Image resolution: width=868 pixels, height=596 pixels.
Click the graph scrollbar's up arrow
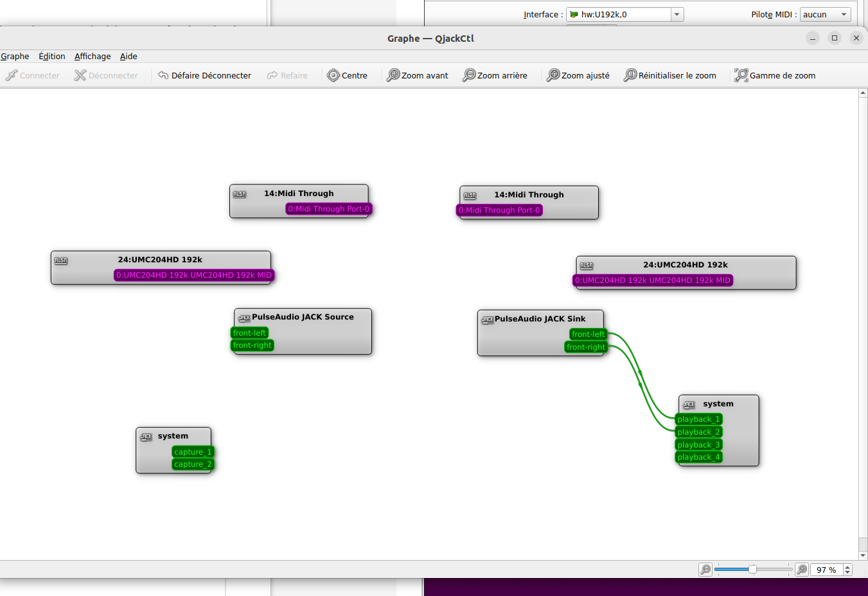click(x=863, y=93)
